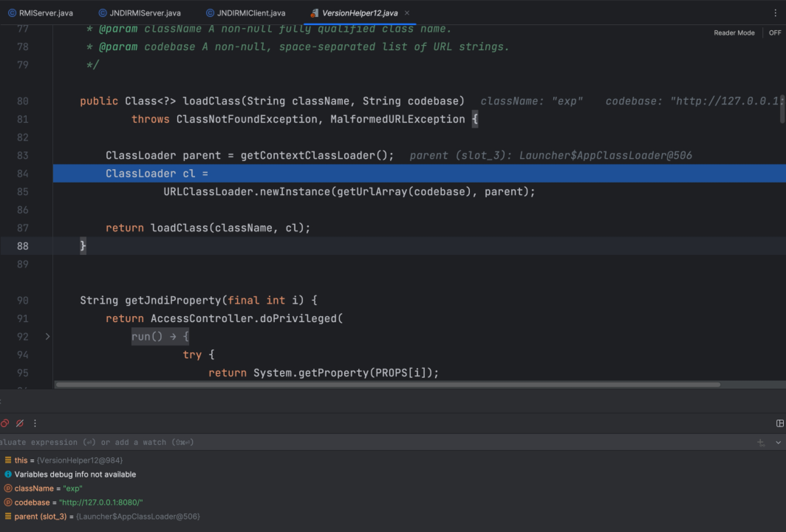Click 'getJndiProperty' method name on line 90
The height and width of the screenshot is (532, 786).
tap(173, 300)
